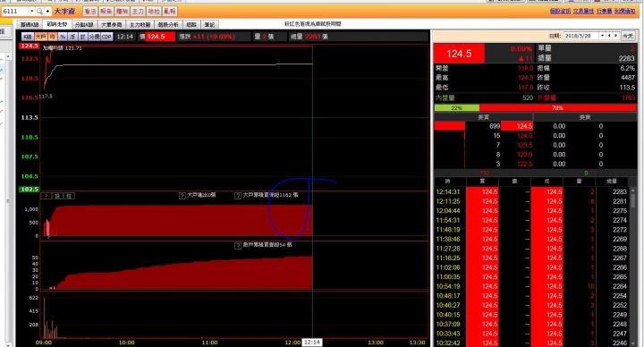Click the 今天 today button
This screenshot has height=347, width=644.
pos(628,36)
